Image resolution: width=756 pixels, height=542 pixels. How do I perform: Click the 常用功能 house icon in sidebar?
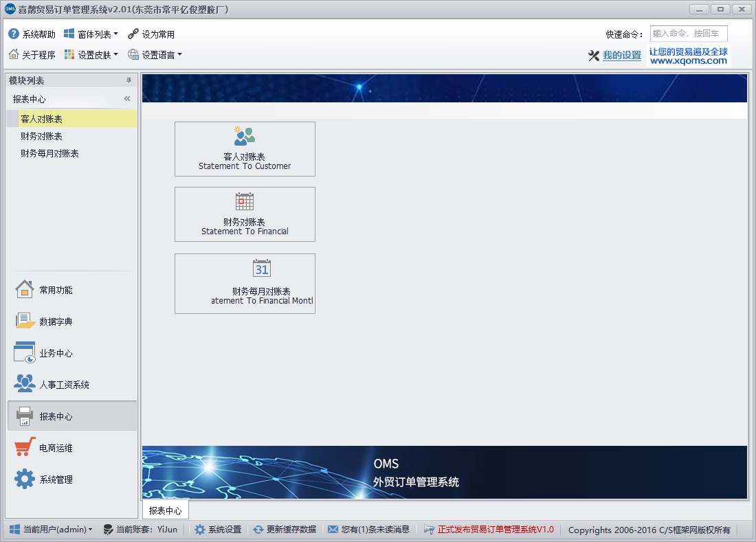coord(25,289)
